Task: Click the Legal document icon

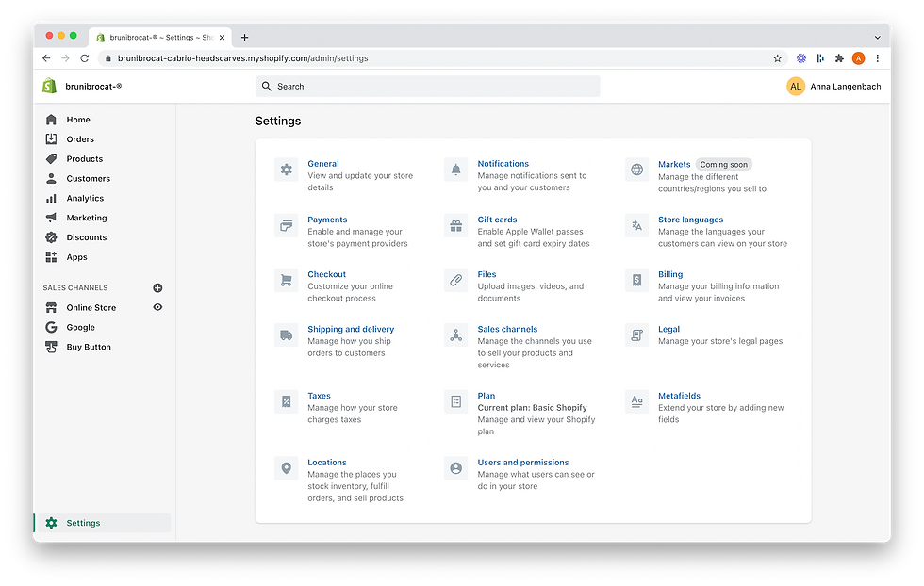Action: tap(636, 335)
